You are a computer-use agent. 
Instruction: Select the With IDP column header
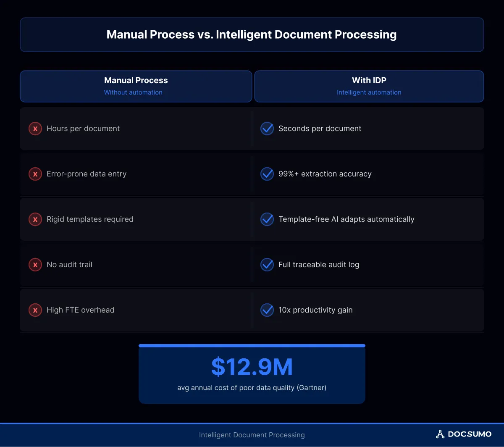(369, 86)
